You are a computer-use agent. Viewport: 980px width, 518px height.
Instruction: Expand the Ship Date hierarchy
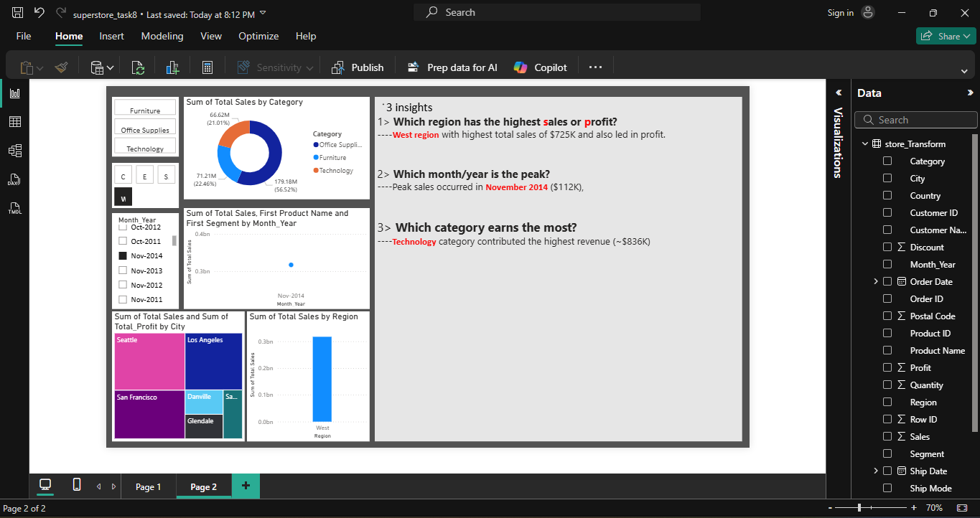click(876, 471)
